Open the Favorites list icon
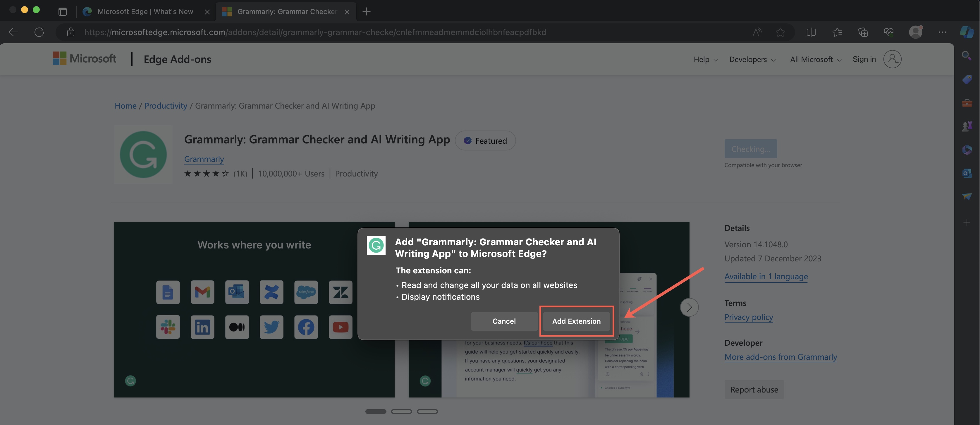 837,32
